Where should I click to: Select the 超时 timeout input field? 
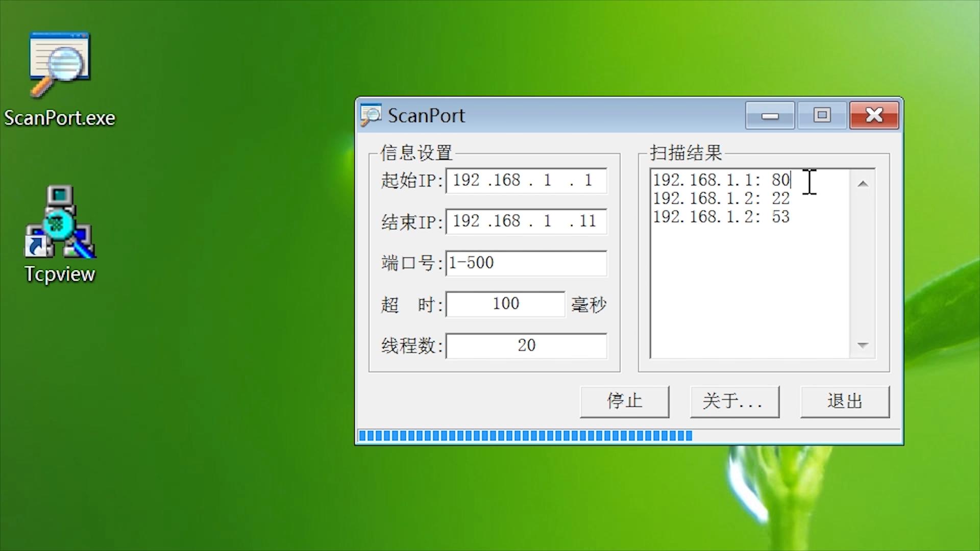[x=505, y=304]
